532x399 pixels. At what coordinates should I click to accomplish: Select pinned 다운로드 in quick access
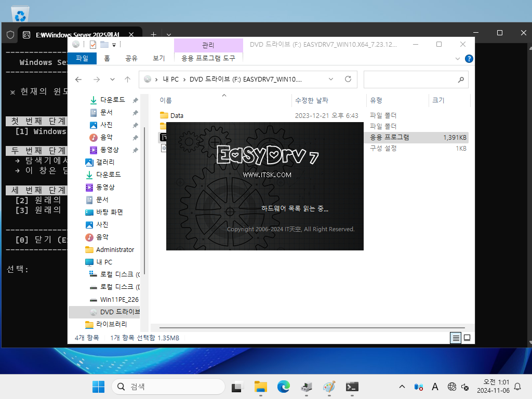[x=112, y=100]
